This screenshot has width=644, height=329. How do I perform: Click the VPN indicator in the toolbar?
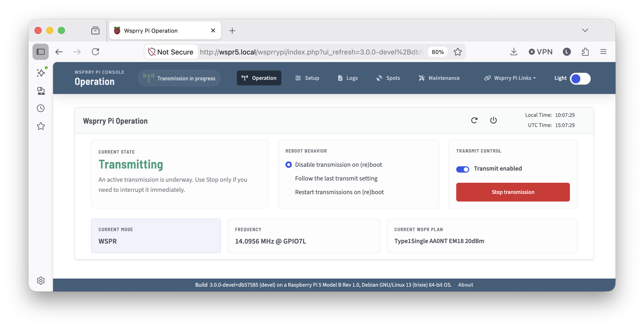[541, 52]
